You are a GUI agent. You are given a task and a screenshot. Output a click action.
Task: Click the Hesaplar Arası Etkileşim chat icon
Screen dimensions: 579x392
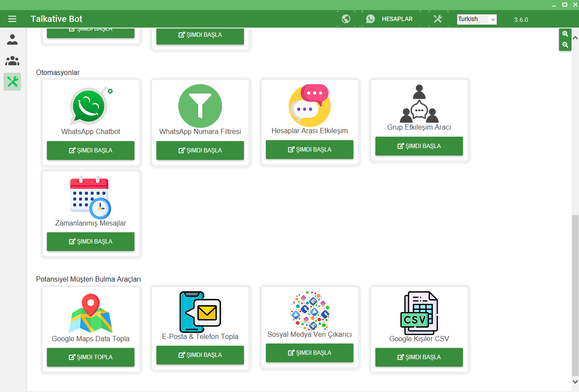click(310, 105)
